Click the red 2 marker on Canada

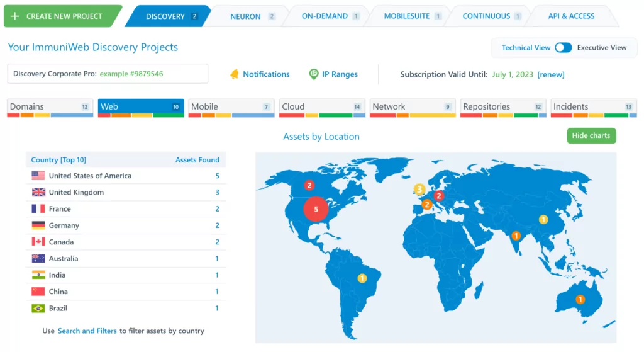[x=309, y=186]
